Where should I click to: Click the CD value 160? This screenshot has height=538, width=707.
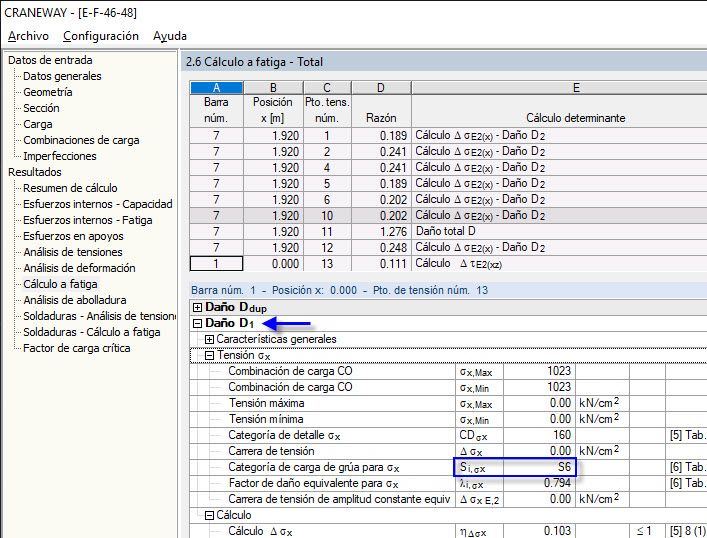(539, 436)
